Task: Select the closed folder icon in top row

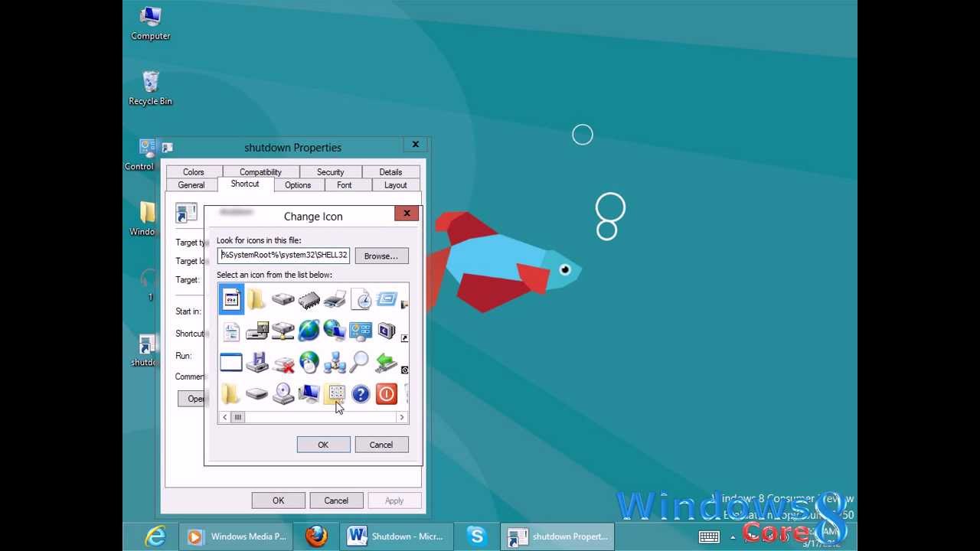Action: [x=256, y=299]
